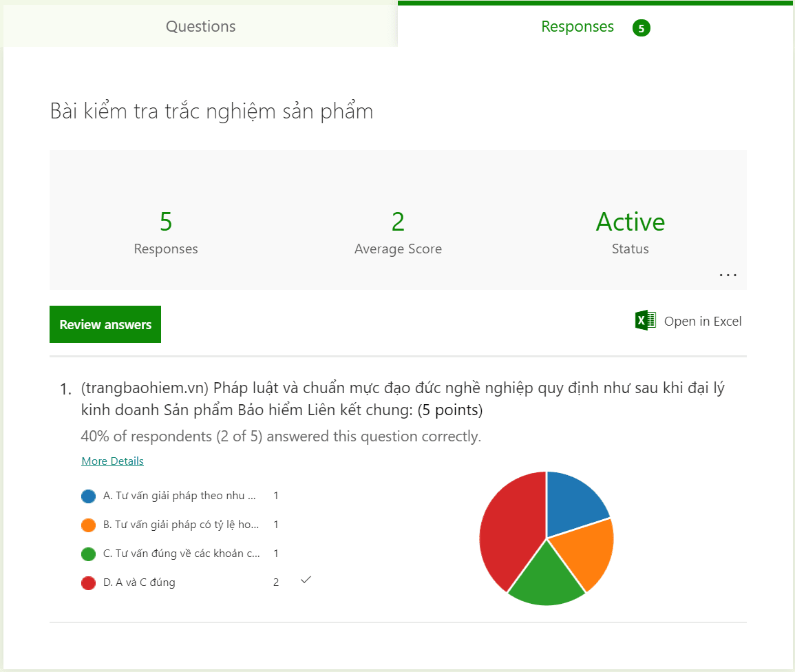Click the Review answers button

click(105, 324)
